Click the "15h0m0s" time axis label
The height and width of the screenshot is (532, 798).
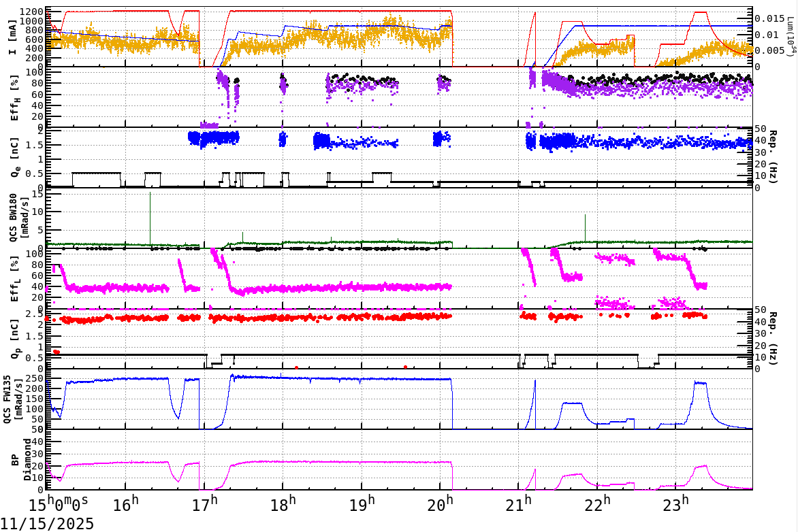pyautogui.click(x=58, y=504)
